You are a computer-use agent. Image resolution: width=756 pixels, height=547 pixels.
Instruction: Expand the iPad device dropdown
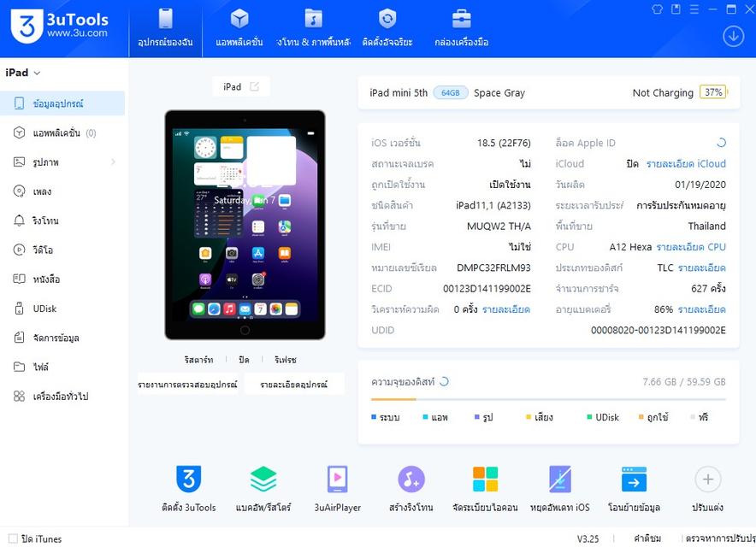click(x=22, y=73)
